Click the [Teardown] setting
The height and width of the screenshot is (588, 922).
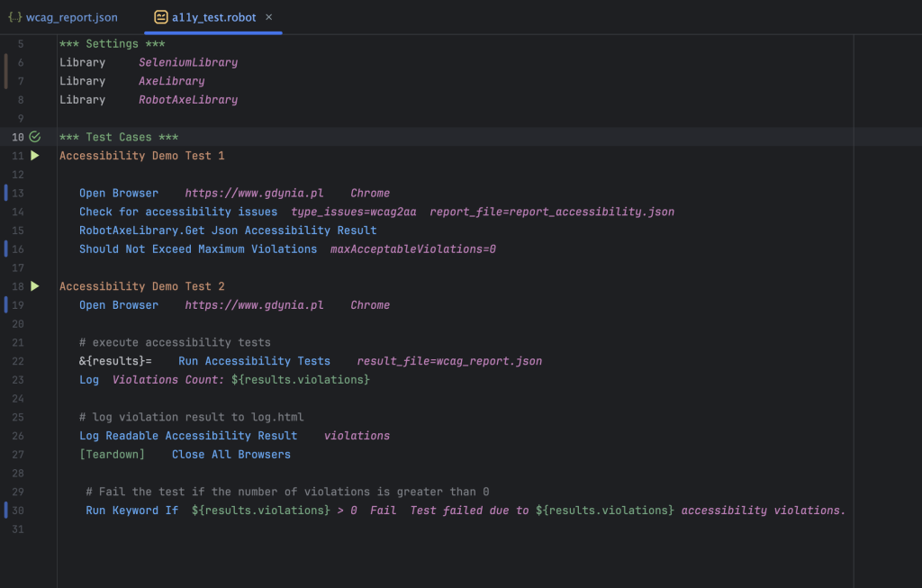click(112, 455)
